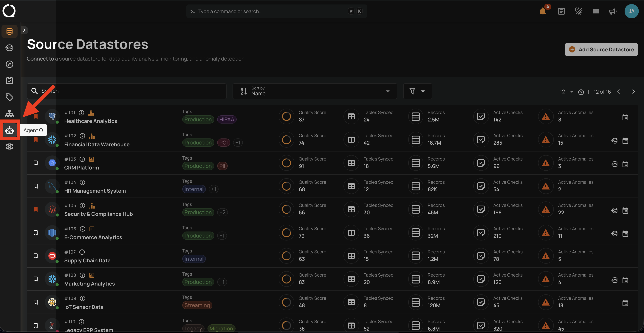Click the quality score ring for IoT Sensor Data
The image size is (644, 333).
pos(286,302)
